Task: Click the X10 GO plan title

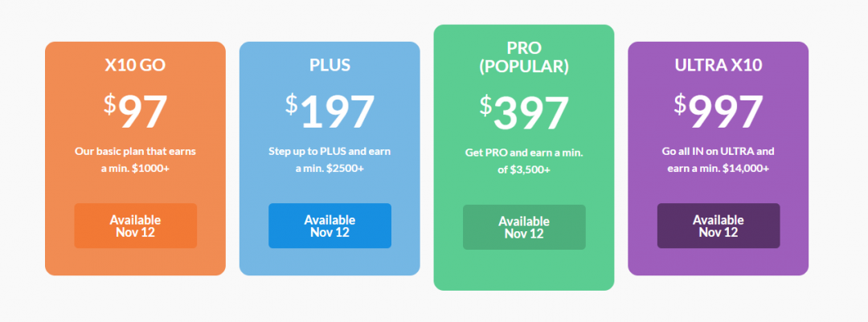Action: (x=135, y=66)
